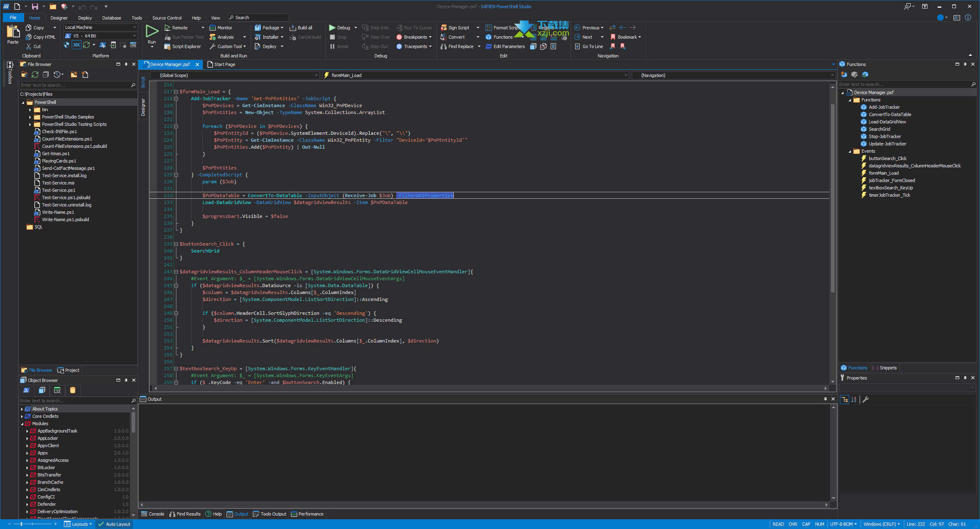Click the next bookmark icon
Viewport: 980px width, 529px height.
pyautogui.click(x=623, y=46)
